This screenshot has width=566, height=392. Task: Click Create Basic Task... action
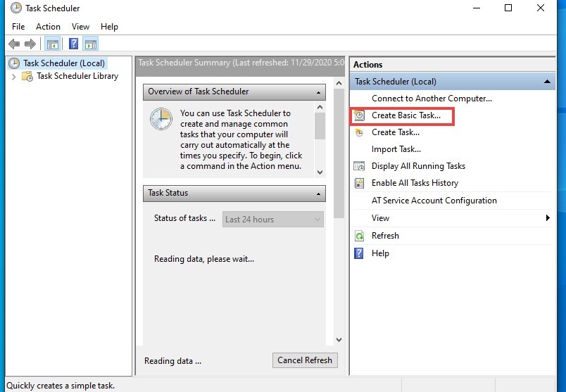[x=406, y=115]
